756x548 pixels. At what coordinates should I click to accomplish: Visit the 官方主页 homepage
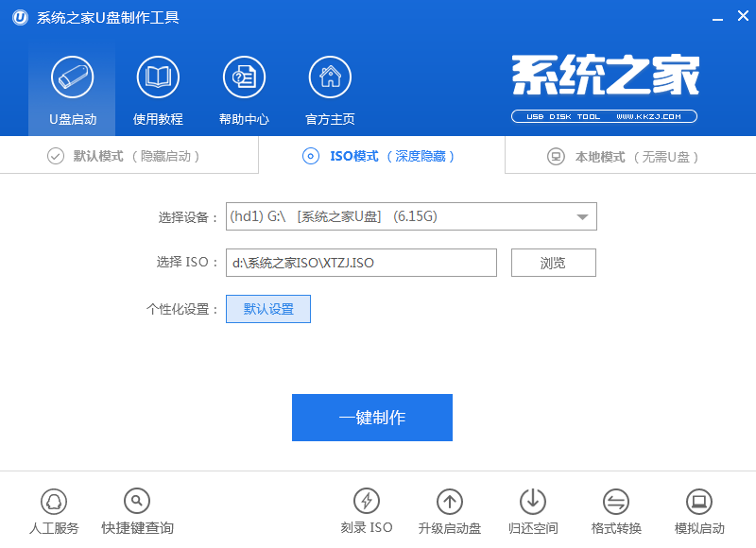329,88
